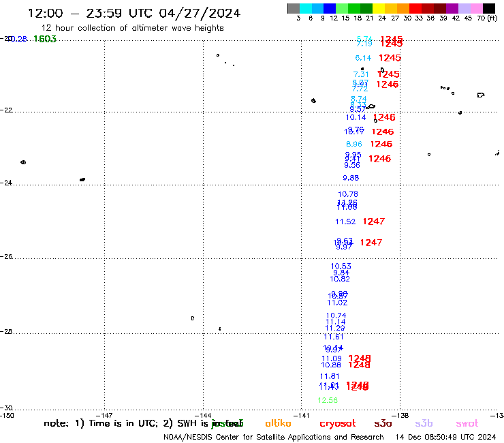Select the 11.14 wave height value
This screenshot has width=504, height=443.
coord(336,322)
